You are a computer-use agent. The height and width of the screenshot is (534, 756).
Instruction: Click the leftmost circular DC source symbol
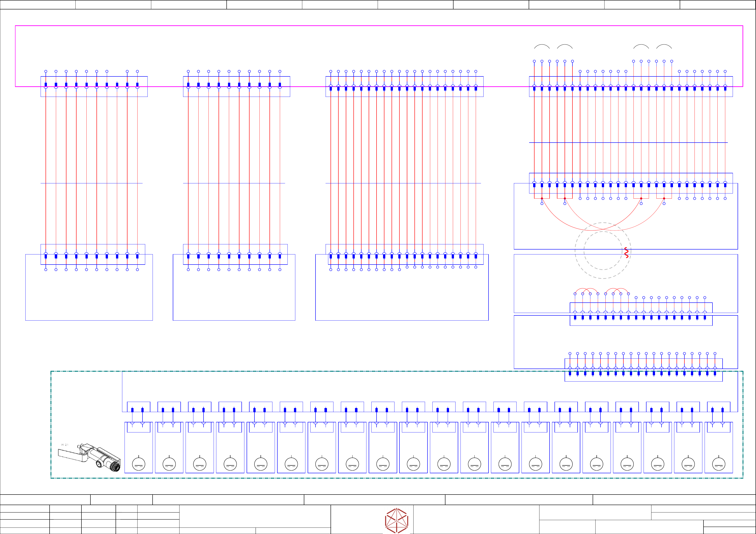pos(139,464)
